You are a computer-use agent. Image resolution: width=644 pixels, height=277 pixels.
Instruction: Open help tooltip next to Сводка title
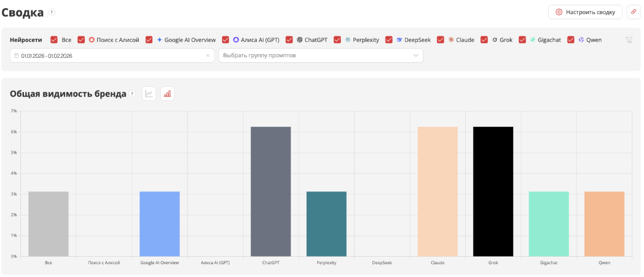[52, 12]
